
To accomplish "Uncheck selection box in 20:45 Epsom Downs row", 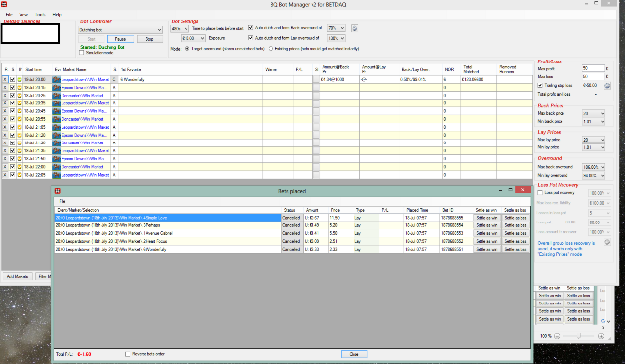I will click(x=12, y=111).
